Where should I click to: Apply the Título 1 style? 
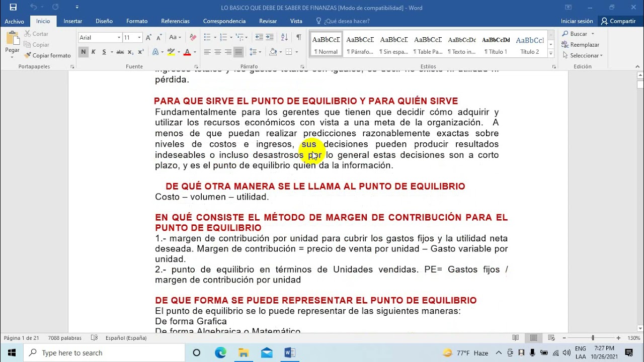coord(496,45)
